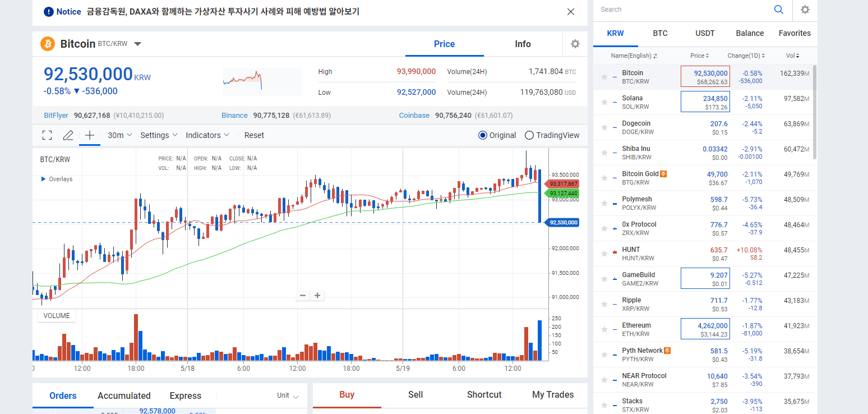Select the pencil drawing tool
Image resolution: width=868 pixels, height=414 pixels.
pos(68,135)
